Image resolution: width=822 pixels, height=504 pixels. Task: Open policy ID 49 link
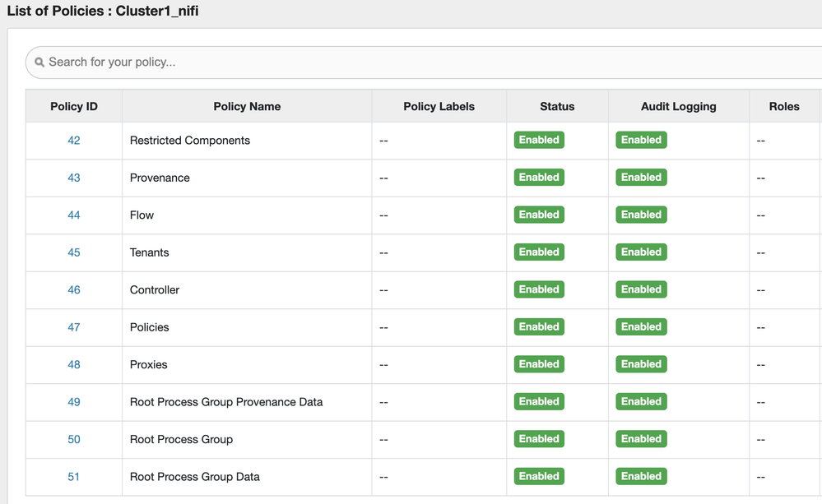coord(74,402)
